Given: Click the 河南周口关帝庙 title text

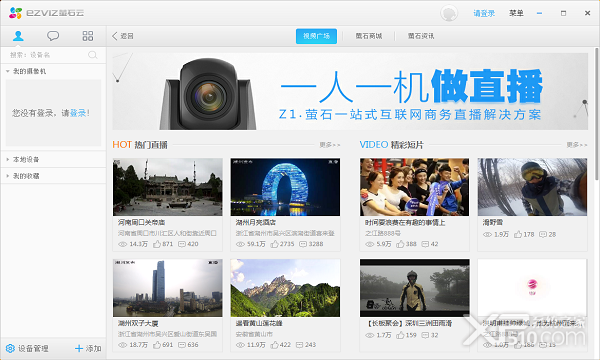Looking at the screenshot, I should [141, 222].
